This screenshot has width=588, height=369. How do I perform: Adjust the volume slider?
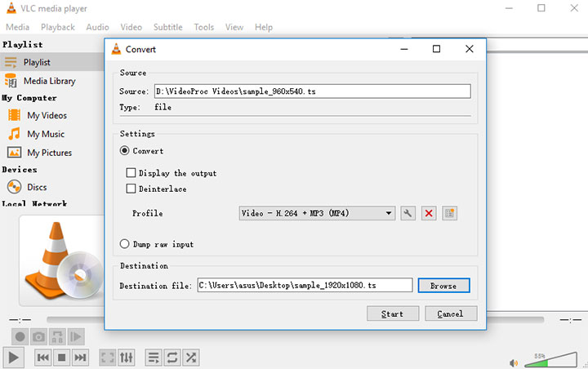point(550,360)
